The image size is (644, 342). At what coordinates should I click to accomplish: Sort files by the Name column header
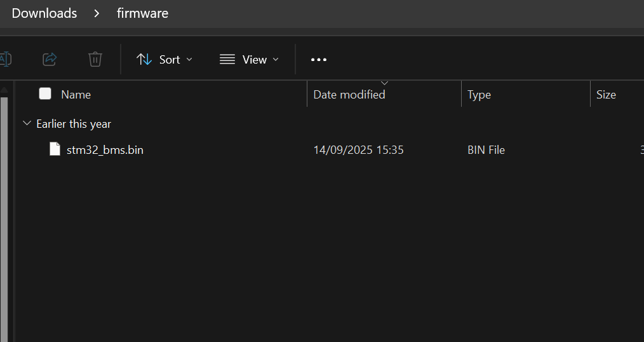click(x=76, y=95)
